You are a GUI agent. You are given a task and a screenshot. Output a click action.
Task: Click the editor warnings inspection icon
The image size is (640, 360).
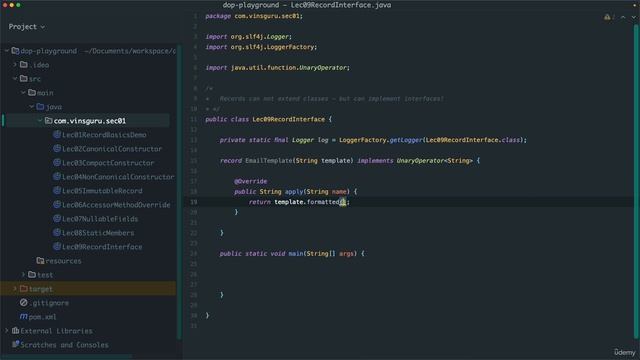[607, 17]
